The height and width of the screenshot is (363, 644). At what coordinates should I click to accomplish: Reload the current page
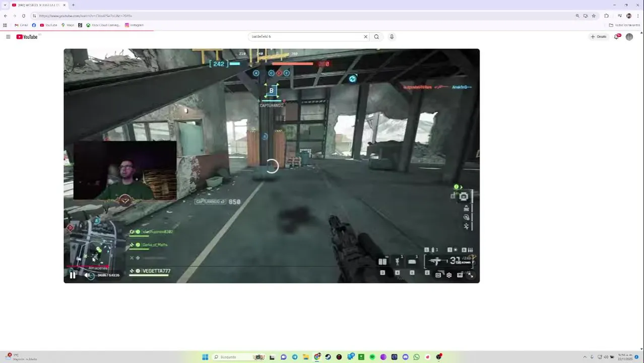click(24, 16)
